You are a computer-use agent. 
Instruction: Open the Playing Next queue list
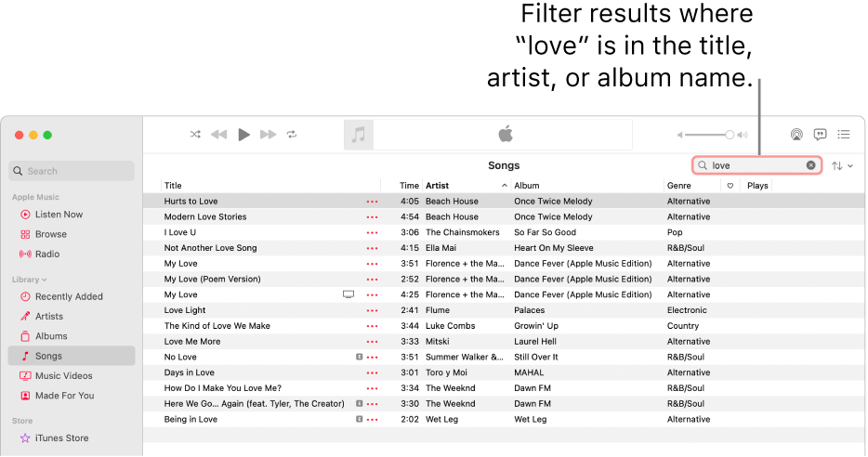[844, 135]
